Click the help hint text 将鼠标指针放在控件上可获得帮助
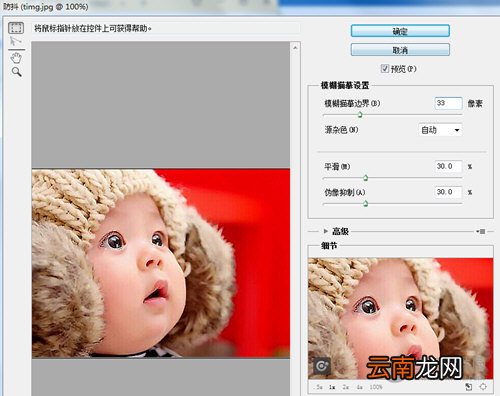 click(93, 28)
